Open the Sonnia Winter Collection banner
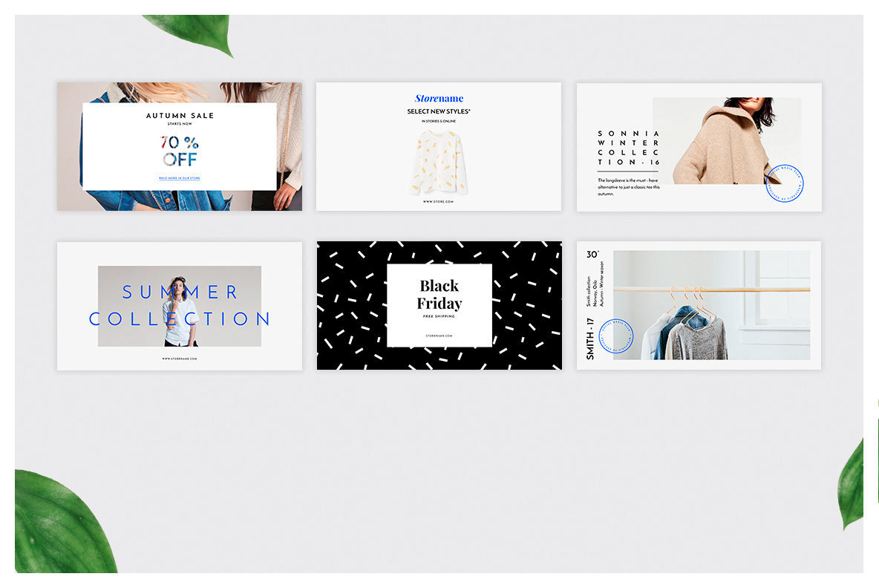This screenshot has height=588, width=879. (699, 148)
